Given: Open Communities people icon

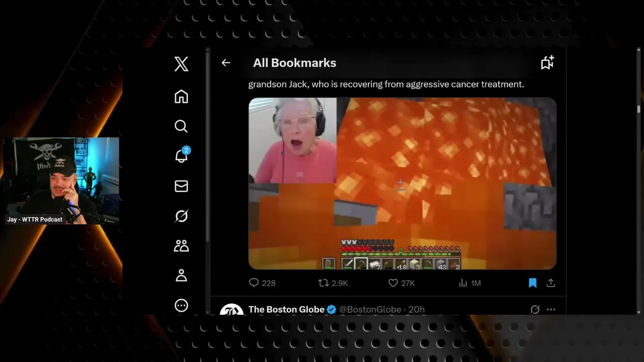Looking at the screenshot, I should coord(181,246).
